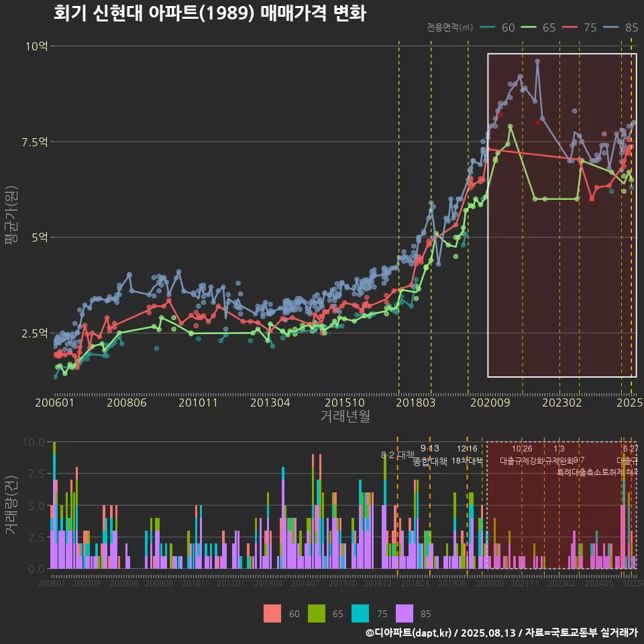
Task: Click the 10억 y-axis label
Action: (36, 46)
